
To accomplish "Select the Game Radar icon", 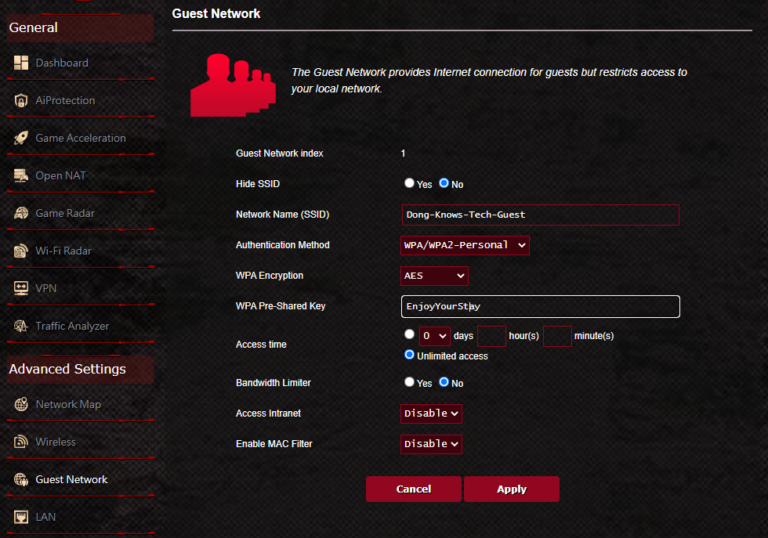I will (21, 213).
